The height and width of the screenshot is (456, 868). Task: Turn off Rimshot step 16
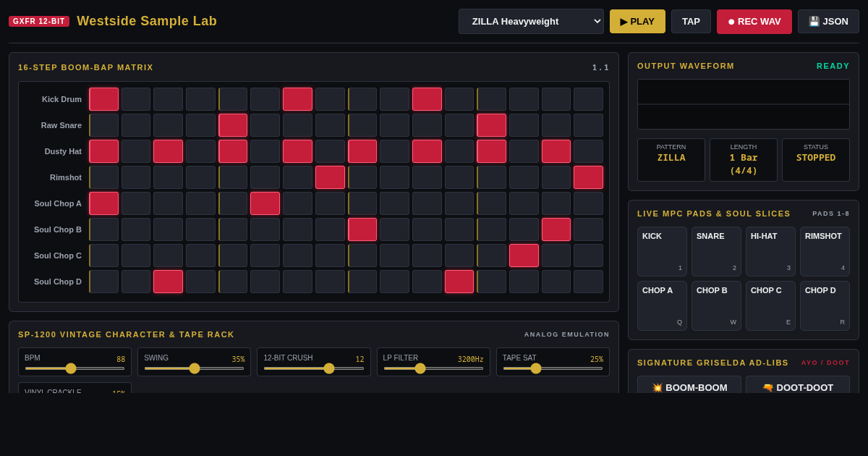[x=588, y=177]
